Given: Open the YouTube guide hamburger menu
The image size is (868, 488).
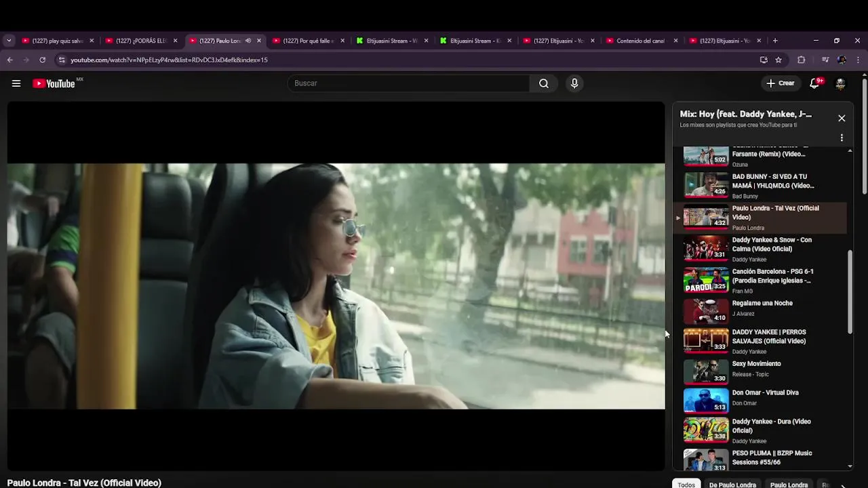Looking at the screenshot, I should pos(16,83).
